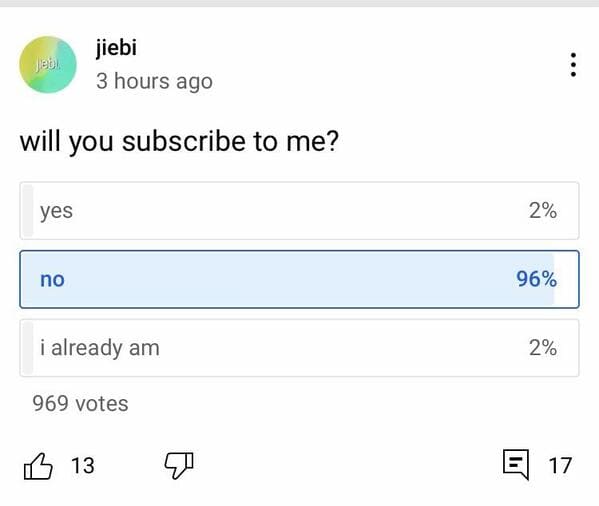Click the "969 votes" total label
The height and width of the screenshot is (506, 599).
80,404
